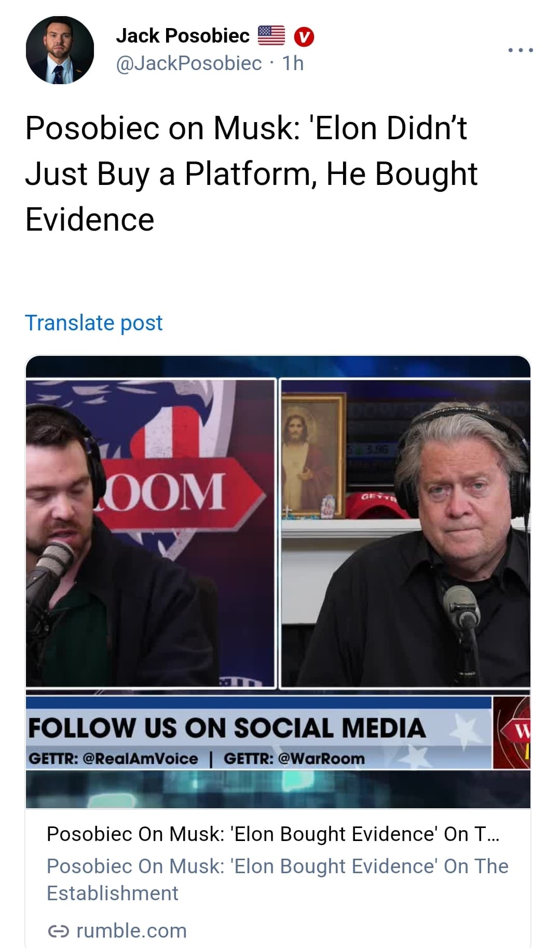560x948 pixels.
Task: Tap the red verified badge icon
Action: coord(304,36)
